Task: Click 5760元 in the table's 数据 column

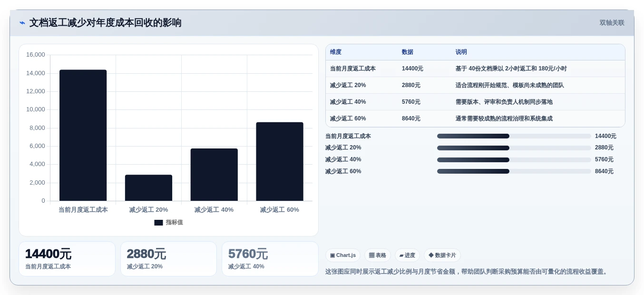Action: tap(411, 102)
